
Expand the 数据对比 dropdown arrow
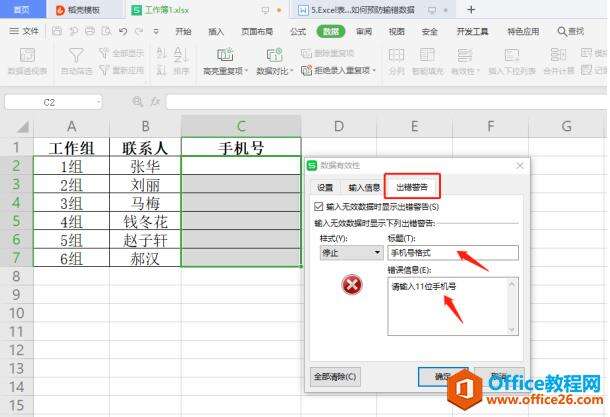[x=292, y=71]
